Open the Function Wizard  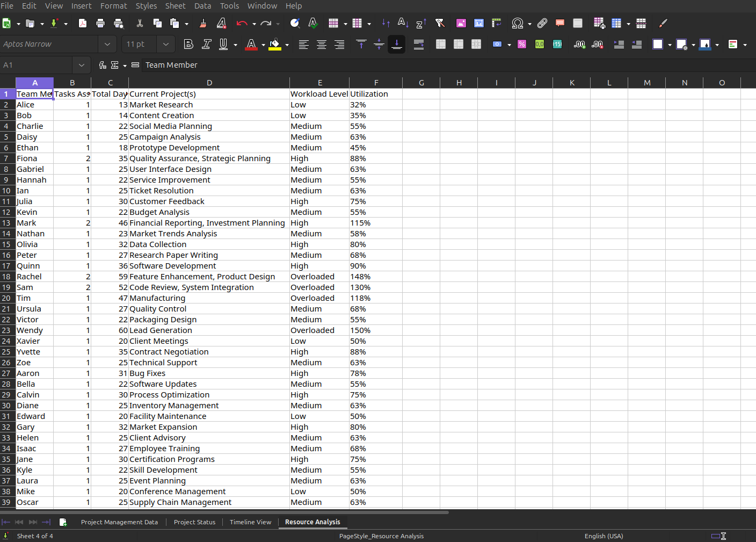(103, 65)
